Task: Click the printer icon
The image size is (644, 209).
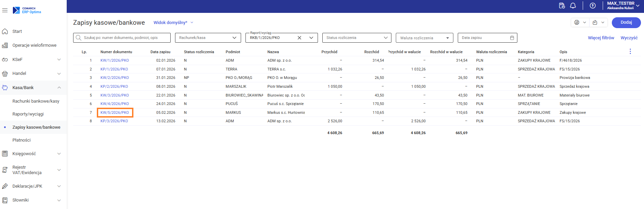Action: pyautogui.click(x=577, y=23)
